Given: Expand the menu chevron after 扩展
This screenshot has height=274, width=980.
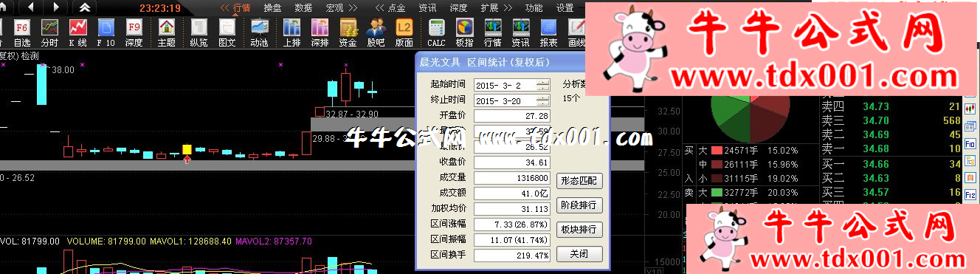Looking at the screenshot, I should pyautogui.click(x=507, y=8).
